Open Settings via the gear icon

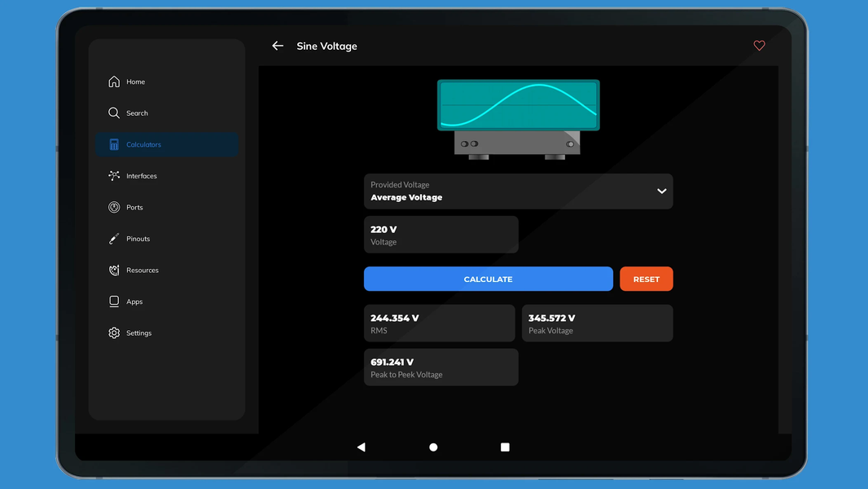pyautogui.click(x=114, y=333)
